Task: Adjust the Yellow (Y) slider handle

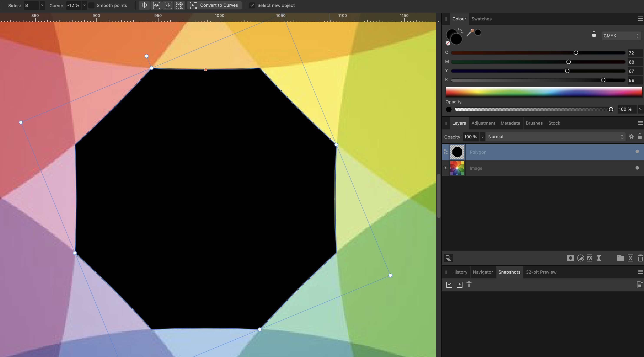Action: [567, 71]
